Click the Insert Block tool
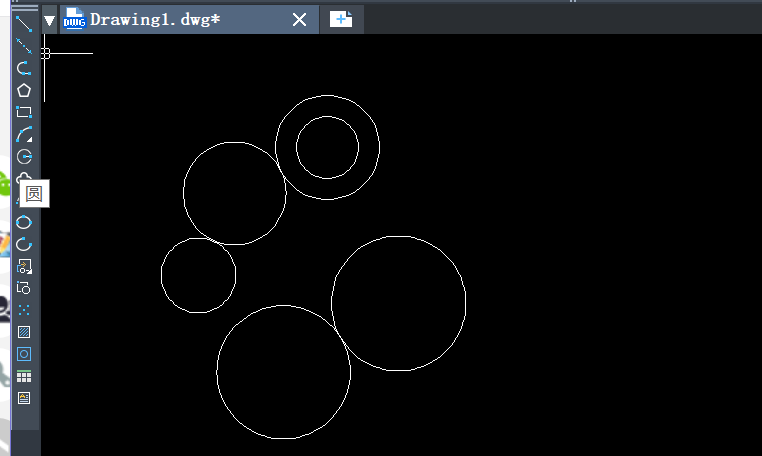Viewport: 762px width, 456px height. tap(24, 266)
